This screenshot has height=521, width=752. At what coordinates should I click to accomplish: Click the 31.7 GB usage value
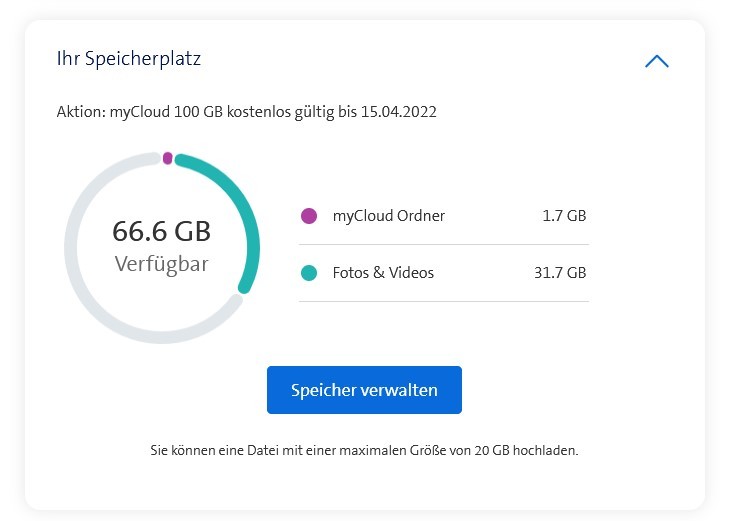pyautogui.click(x=562, y=273)
